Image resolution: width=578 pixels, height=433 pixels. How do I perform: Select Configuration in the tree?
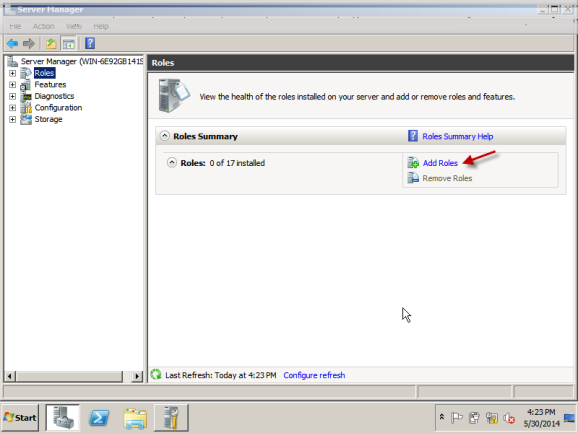58,108
